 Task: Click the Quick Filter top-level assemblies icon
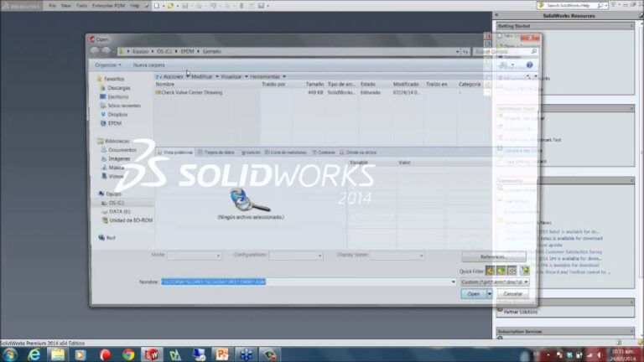[x=524, y=271]
